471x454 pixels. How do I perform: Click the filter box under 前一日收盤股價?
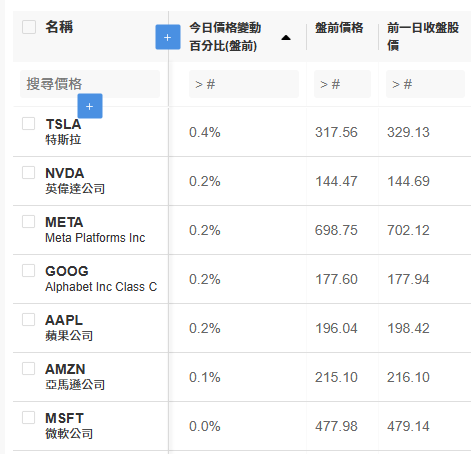coord(425,84)
